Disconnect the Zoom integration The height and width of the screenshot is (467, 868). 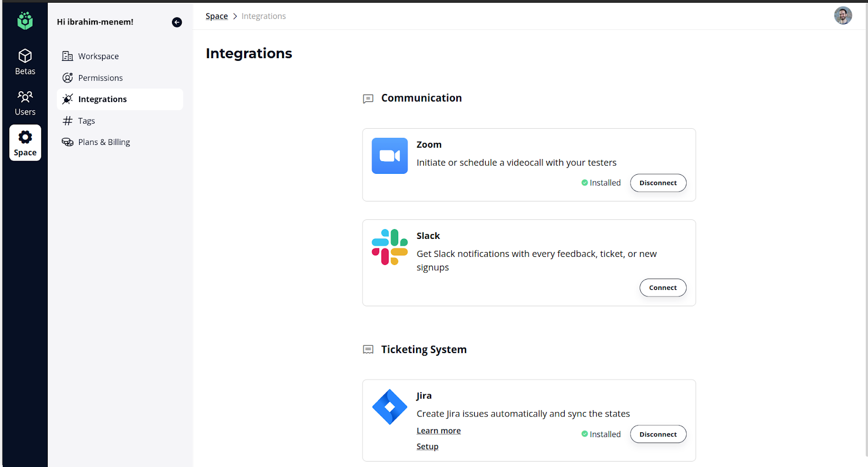658,183
